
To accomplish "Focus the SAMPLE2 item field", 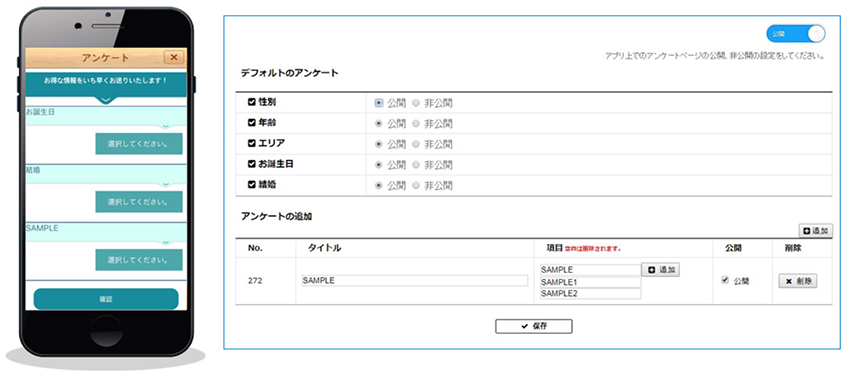I will click(590, 293).
